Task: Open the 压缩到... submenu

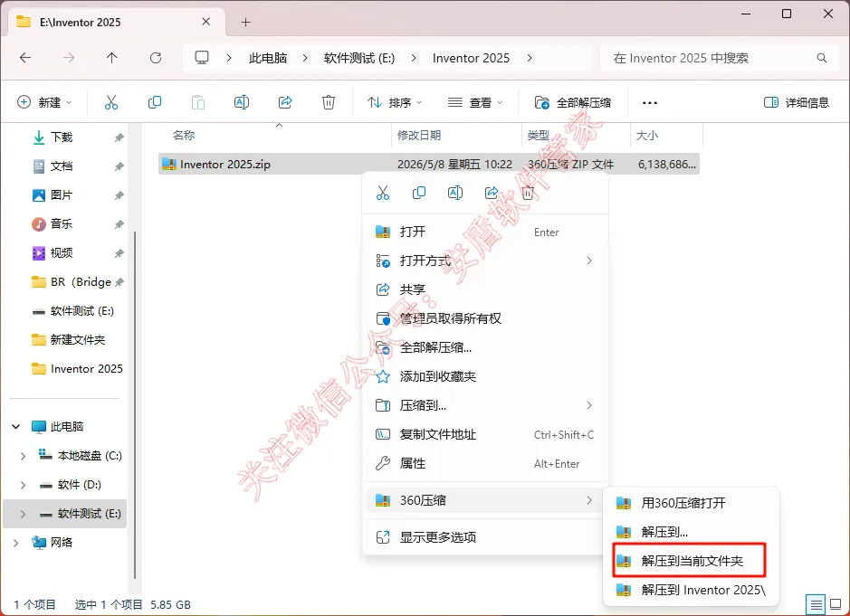Action: pos(485,405)
